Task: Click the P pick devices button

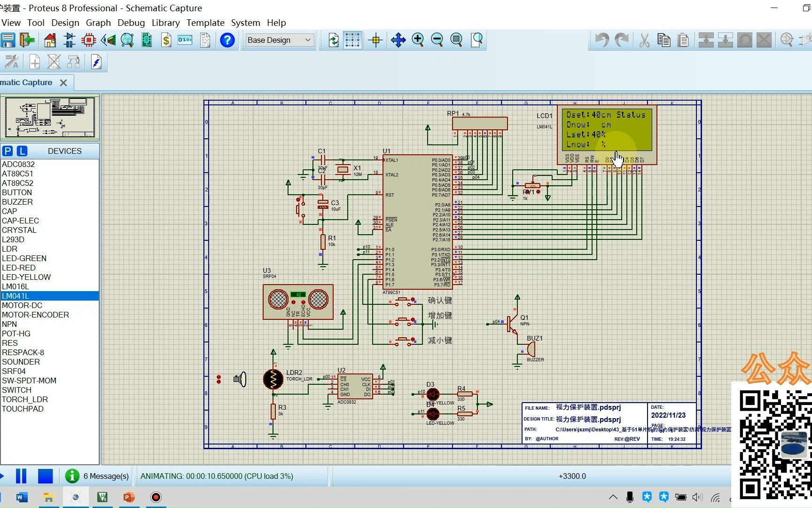Action: 7,151
